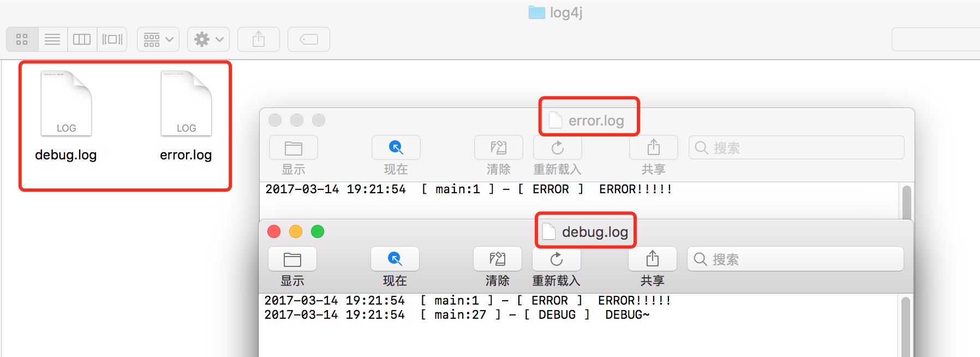Switch Finder to icon view
Screen dimensions: 980x357
22,39
